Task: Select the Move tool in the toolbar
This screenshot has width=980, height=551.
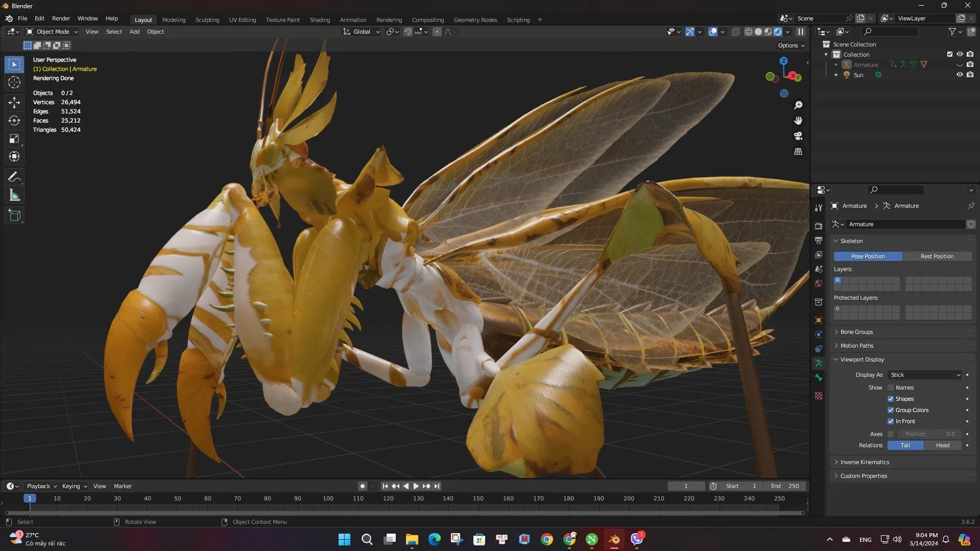Action: point(14,102)
